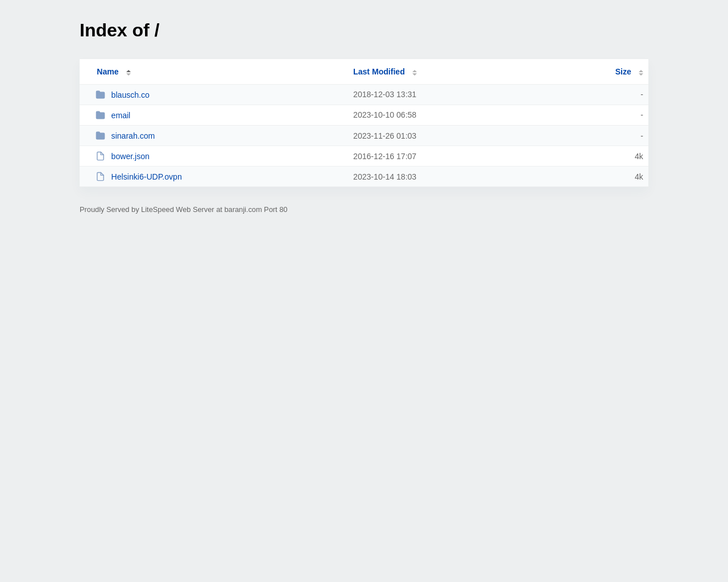Click the folder icon beside blausch.co

(100, 94)
